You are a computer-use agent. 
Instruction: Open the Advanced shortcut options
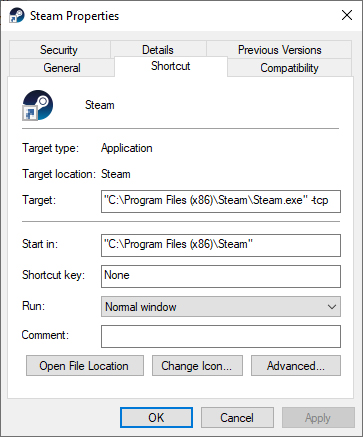pos(296,366)
